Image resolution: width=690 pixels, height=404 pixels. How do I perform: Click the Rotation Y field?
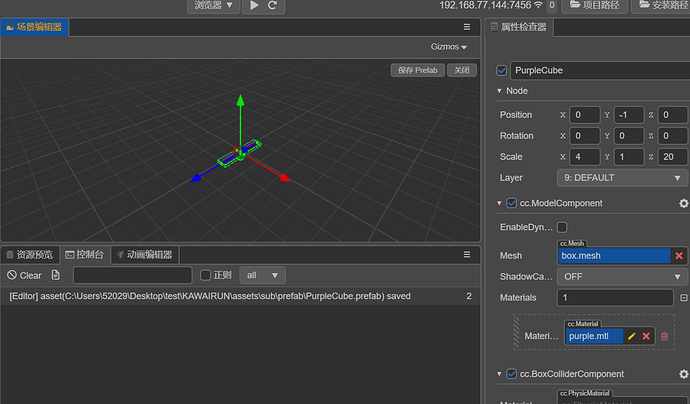click(x=629, y=136)
